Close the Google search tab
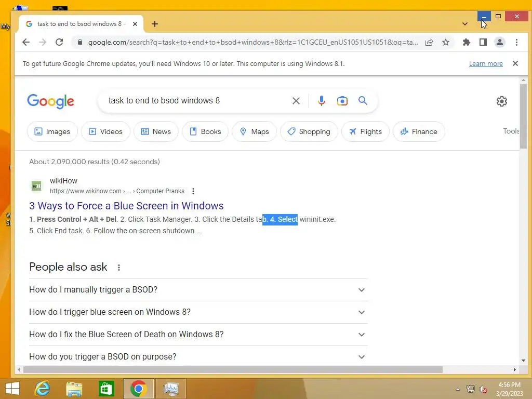This screenshot has height=399, width=532. pos(135,24)
